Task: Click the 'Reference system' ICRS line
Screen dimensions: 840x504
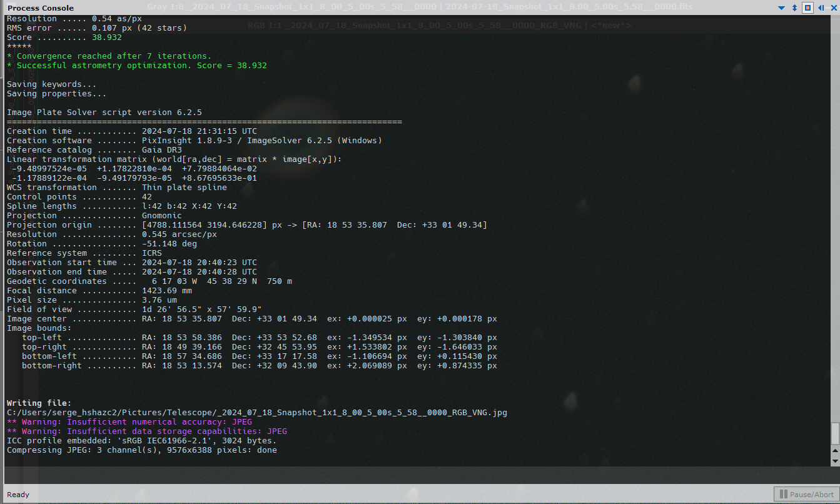Action: click(x=84, y=253)
